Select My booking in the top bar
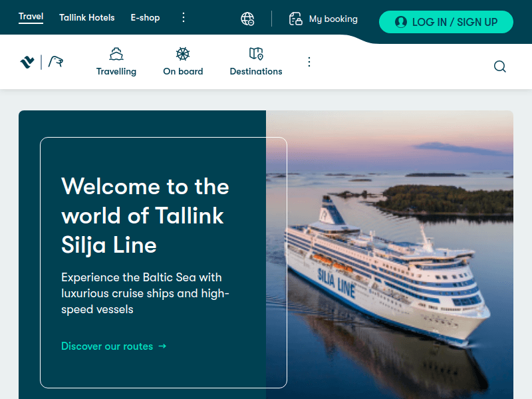This screenshot has width=532, height=399. 332,19
